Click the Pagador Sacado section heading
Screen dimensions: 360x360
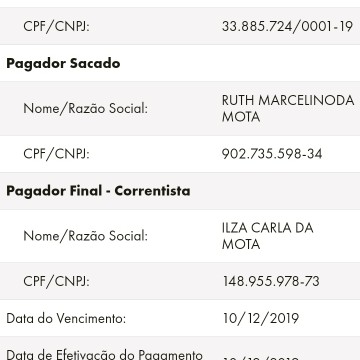point(63,63)
